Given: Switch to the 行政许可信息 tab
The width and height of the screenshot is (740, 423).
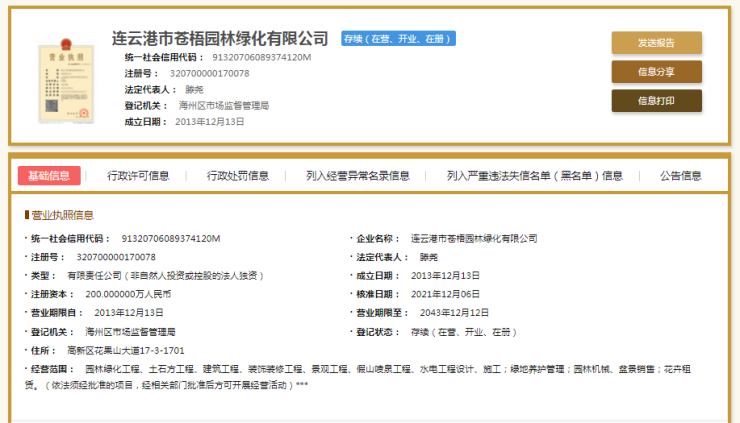Looking at the screenshot, I should pos(138,176).
